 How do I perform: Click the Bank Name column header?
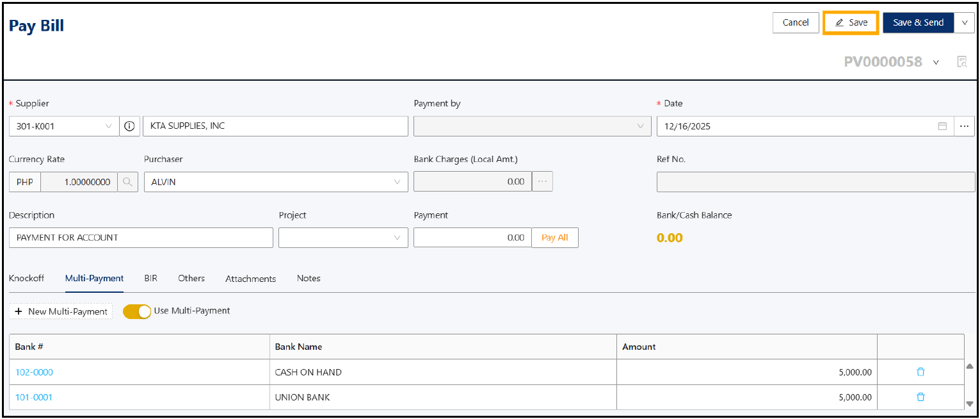click(x=443, y=347)
